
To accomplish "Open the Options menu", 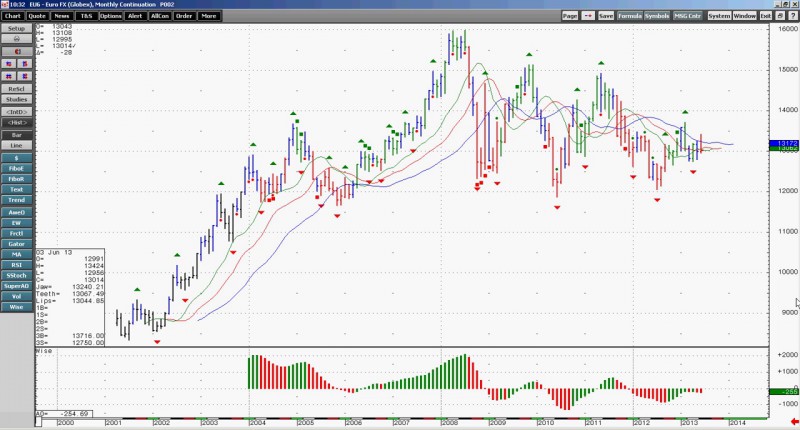I will pos(111,16).
